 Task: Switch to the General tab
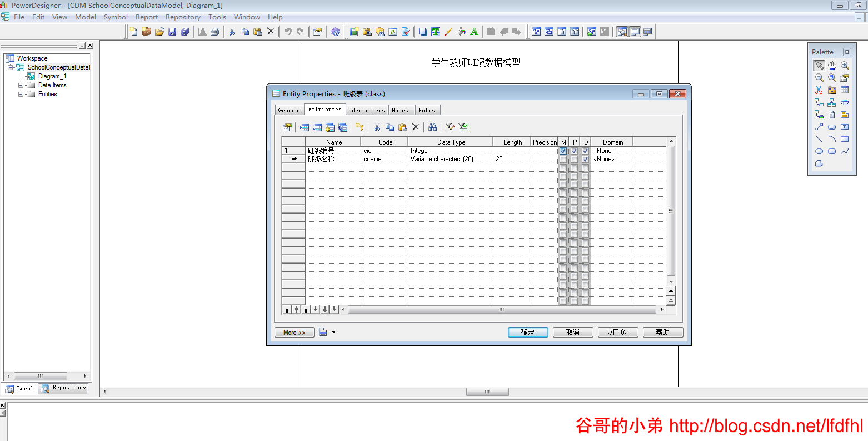coord(290,110)
